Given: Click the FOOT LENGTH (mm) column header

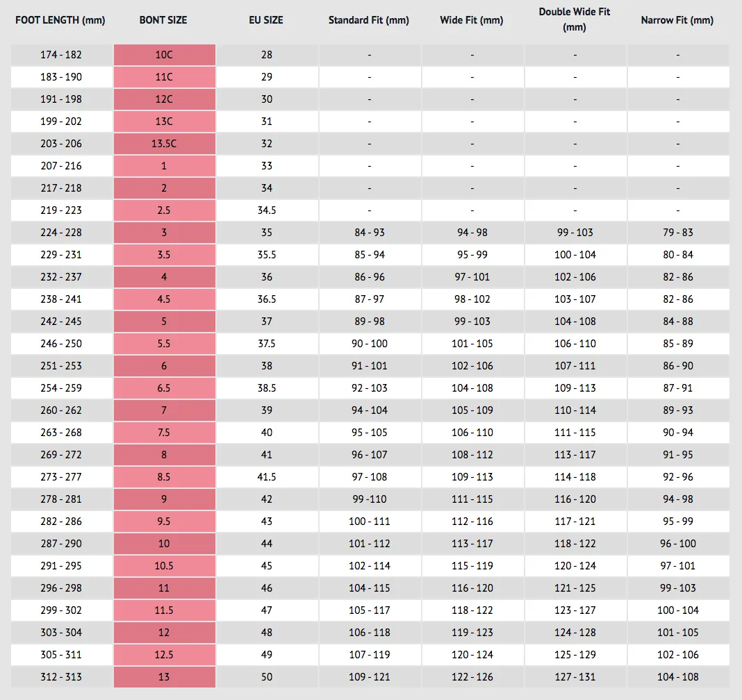Looking at the screenshot, I should pyautogui.click(x=60, y=20).
